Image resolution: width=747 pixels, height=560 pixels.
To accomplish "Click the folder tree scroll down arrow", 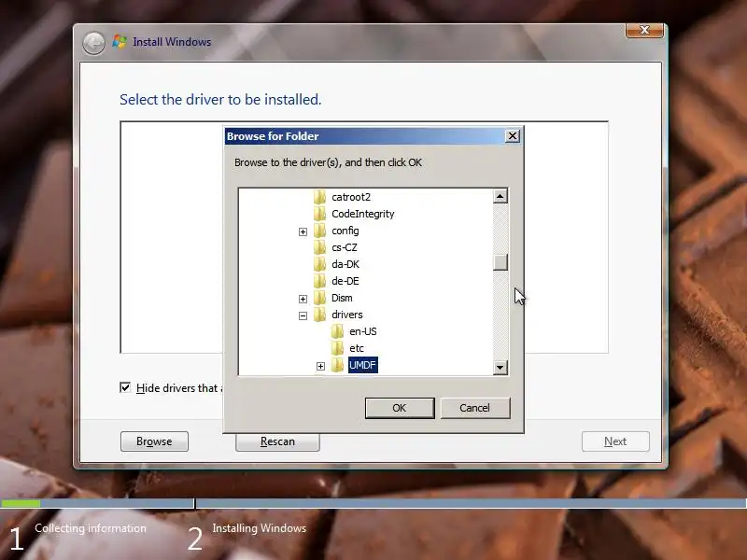I will (500, 367).
